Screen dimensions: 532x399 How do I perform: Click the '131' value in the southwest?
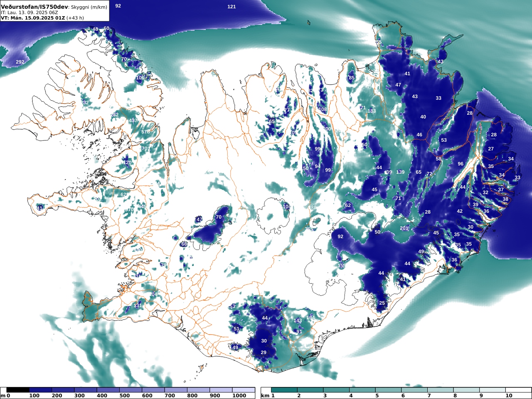(x=138, y=305)
